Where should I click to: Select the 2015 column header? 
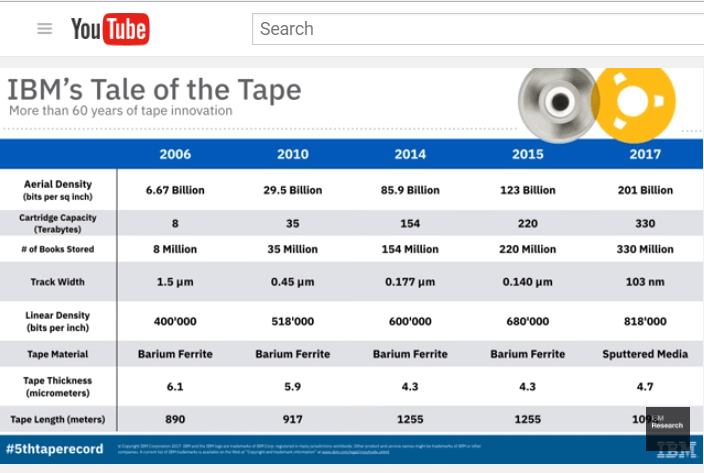click(527, 154)
